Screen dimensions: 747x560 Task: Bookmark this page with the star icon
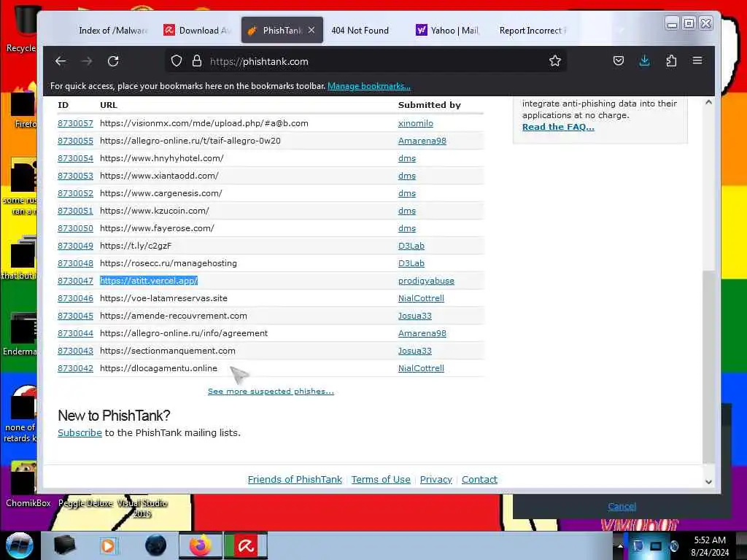click(554, 61)
